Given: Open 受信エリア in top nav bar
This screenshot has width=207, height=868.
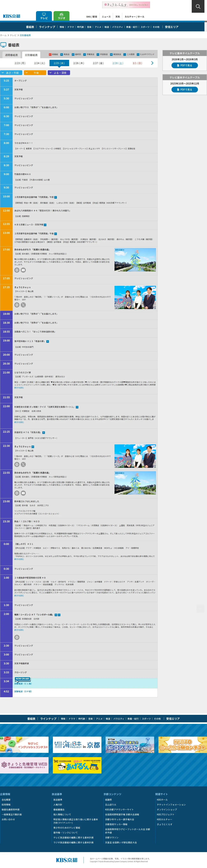Looking at the screenshot, I should 172,27.
